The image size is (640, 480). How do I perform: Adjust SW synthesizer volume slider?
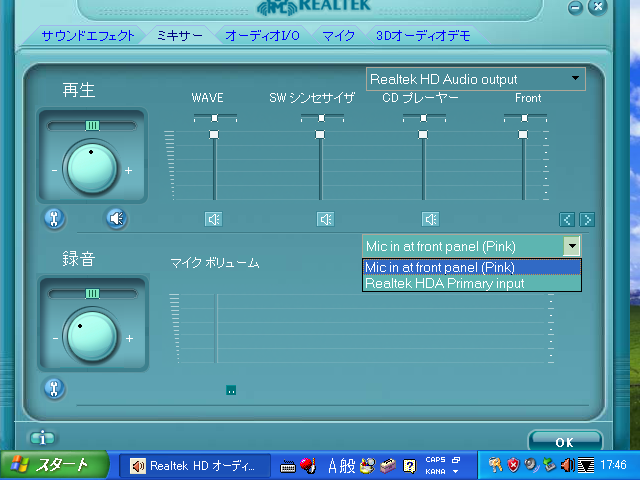point(320,134)
